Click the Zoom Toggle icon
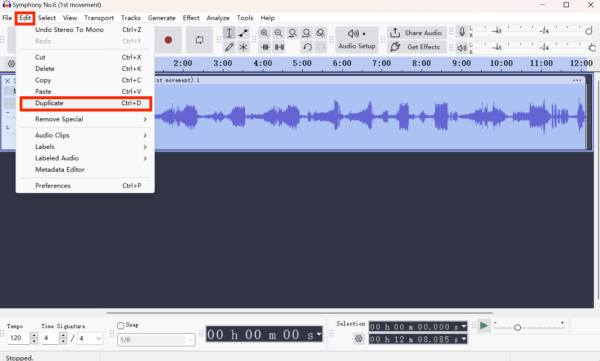 [320, 33]
